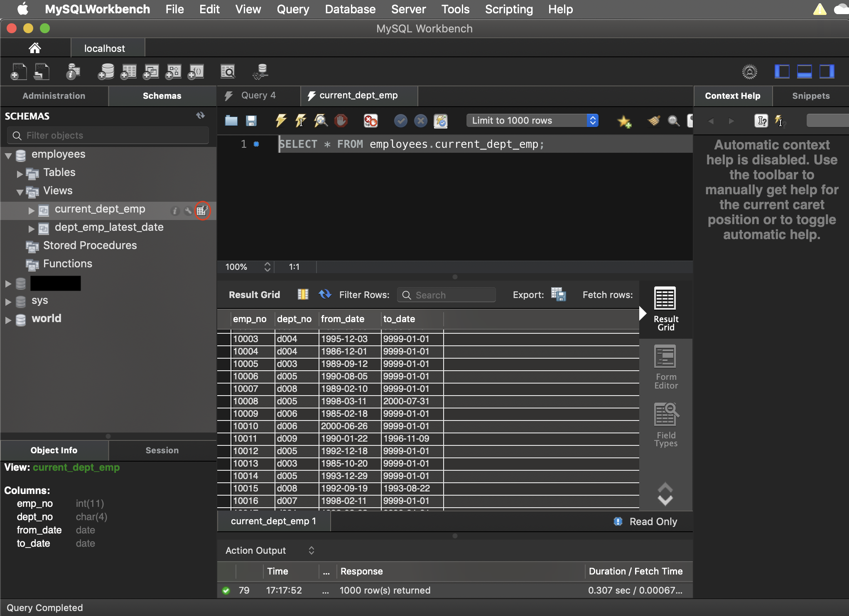Expand the world schema
849x616 pixels.
coord(8,320)
